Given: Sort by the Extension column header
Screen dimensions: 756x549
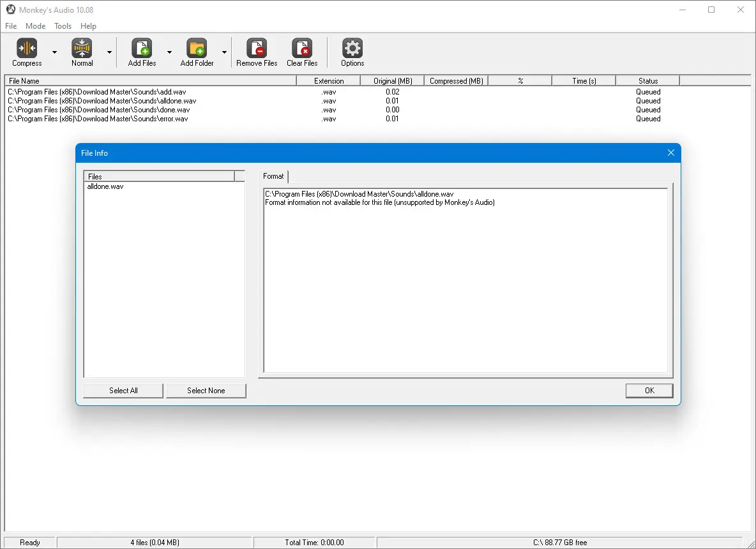Looking at the screenshot, I should pyautogui.click(x=328, y=81).
